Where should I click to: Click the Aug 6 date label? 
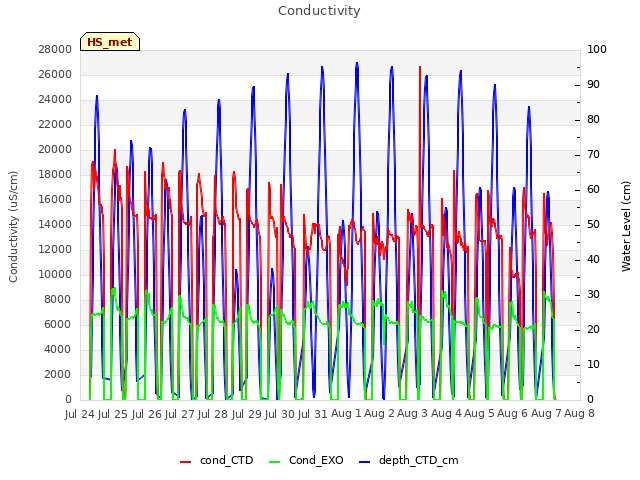coord(513,414)
